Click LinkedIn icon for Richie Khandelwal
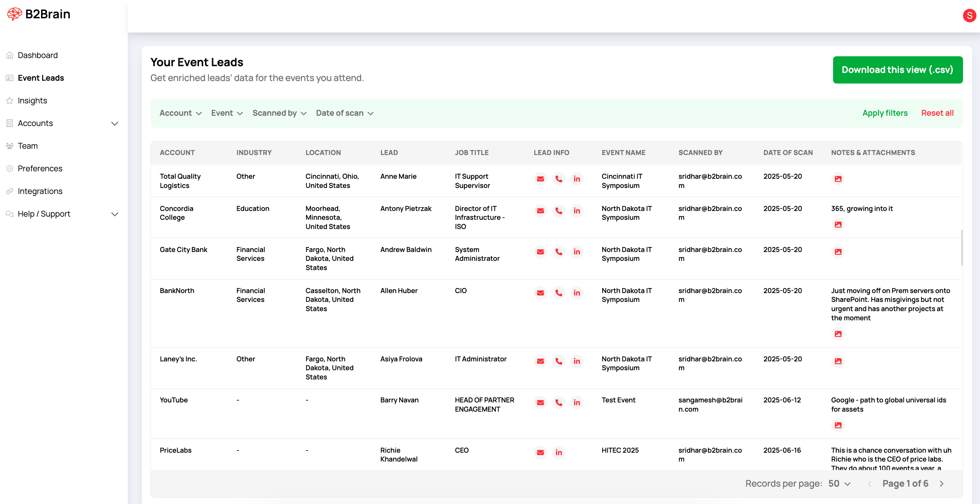Image resolution: width=980 pixels, height=504 pixels. tap(558, 452)
